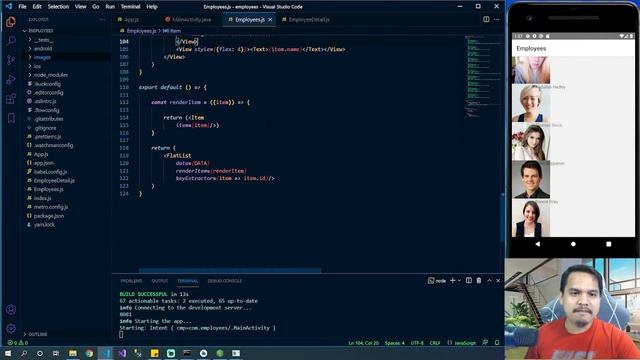This screenshot has height=360, width=640.
Task: Open the View menu
Action: (80, 7)
